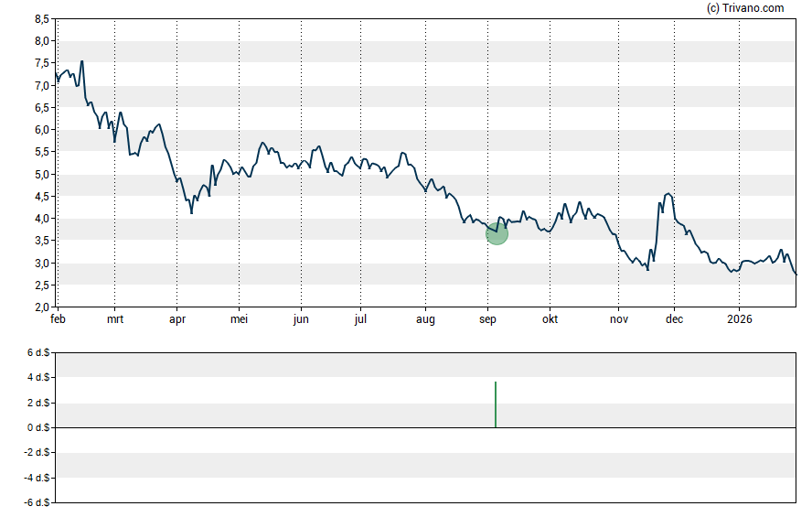812x517 pixels.
Task: Select the '2026' year label
Action: click(x=739, y=320)
